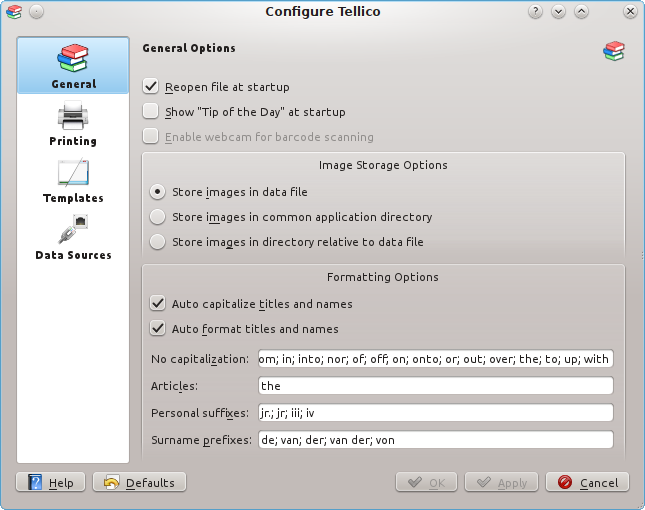The width and height of the screenshot is (645, 510).
Task: Disable Auto capitalize titles and names
Action: coord(157,303)
